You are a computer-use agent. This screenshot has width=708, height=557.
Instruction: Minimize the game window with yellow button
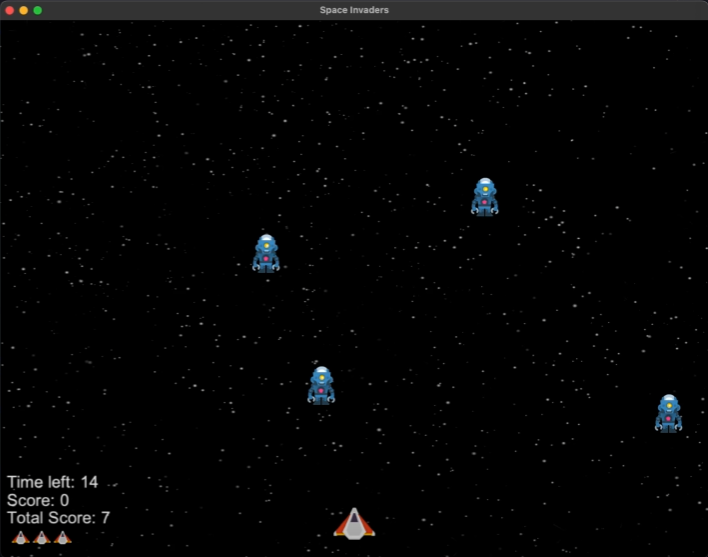coord(23,10)
